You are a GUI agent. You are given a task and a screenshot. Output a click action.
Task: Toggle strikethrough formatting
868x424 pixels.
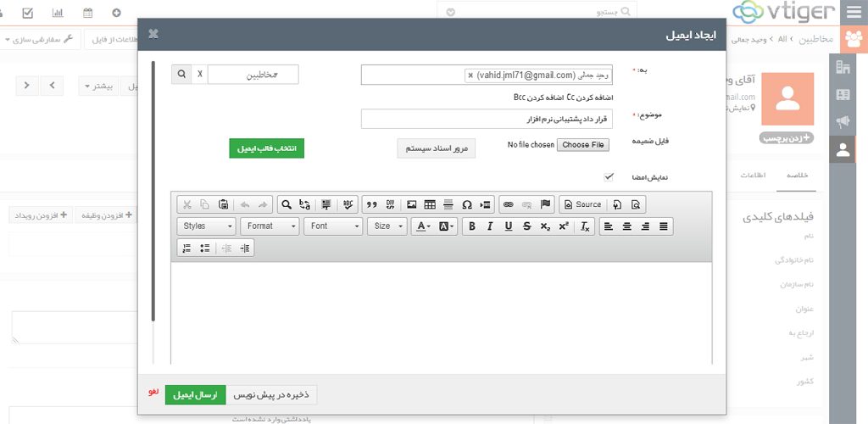(x=527, y=226)
